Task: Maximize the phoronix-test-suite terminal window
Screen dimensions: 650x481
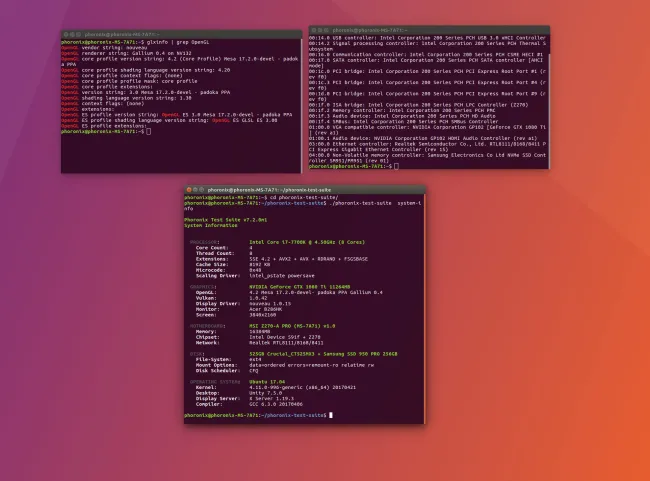Action: (202, 190)
